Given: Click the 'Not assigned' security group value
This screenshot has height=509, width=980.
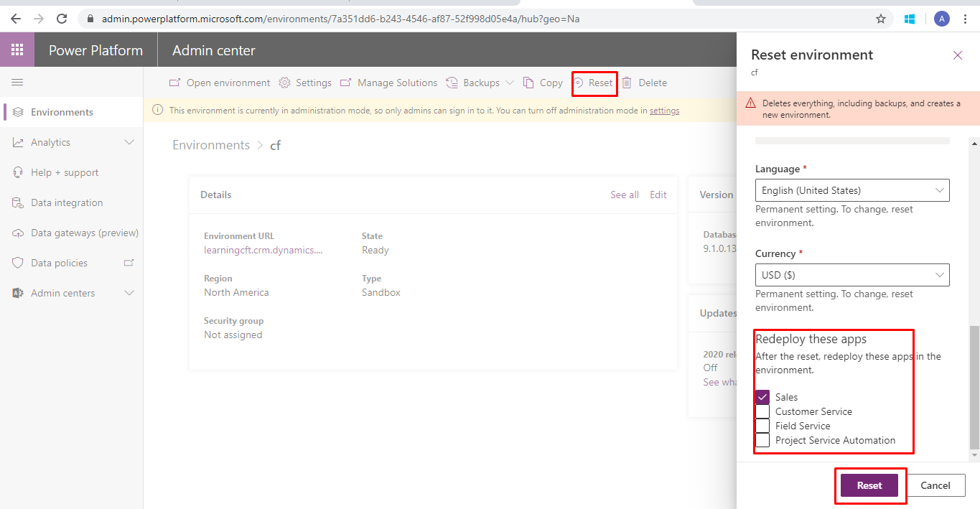Looking at the screenshot, I should (233, 335).
